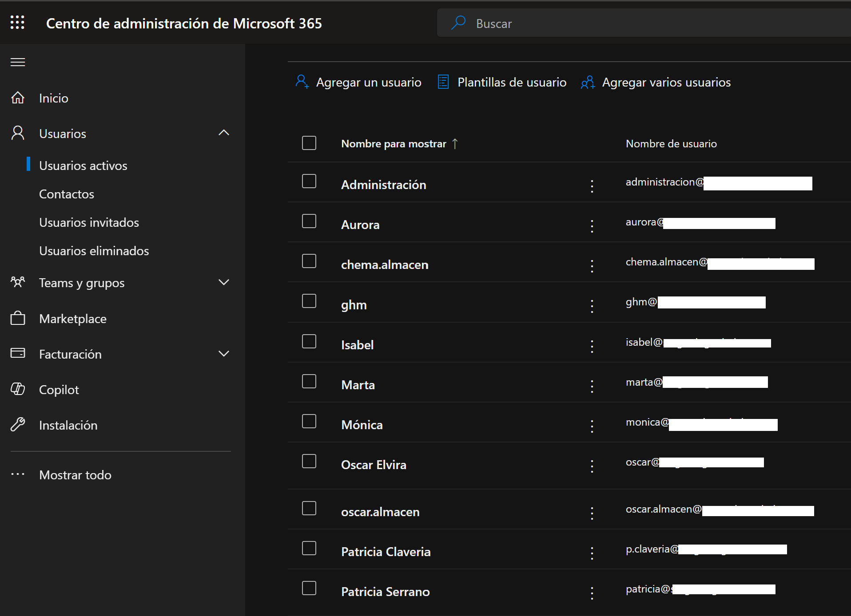Collapse navigation with the hamburger menu icon
Image resolution: width=851 pixels, height=616 pixels.
tap(18, 62)
